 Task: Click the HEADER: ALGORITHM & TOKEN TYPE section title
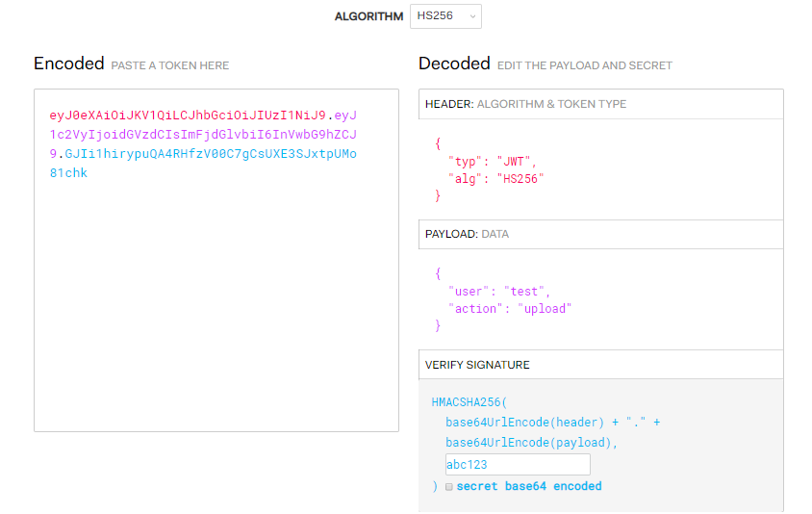[x=525, y=104]
